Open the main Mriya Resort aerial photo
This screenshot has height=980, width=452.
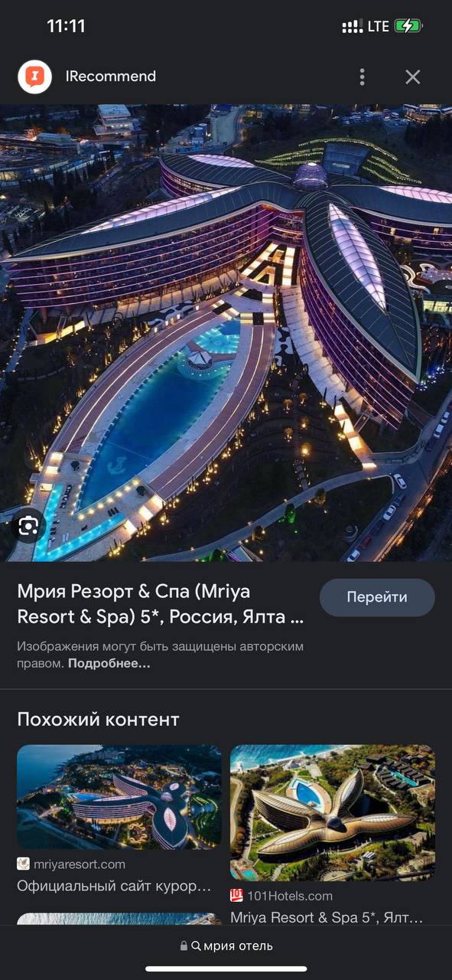coord(226,332)
